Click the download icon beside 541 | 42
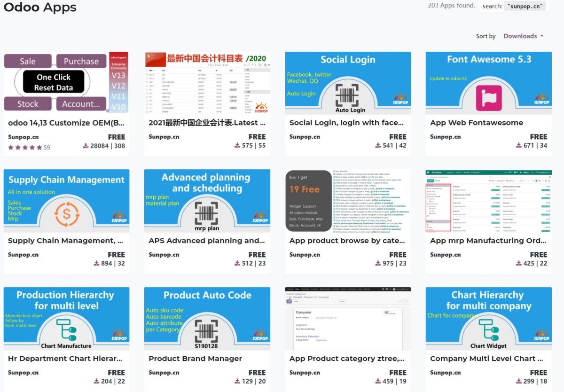564x392 pixels. [x=378, y=146]
